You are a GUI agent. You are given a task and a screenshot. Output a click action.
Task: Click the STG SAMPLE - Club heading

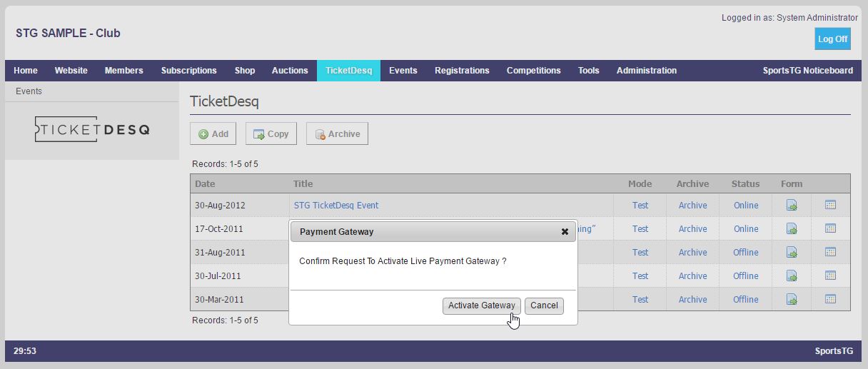(68, 34)
